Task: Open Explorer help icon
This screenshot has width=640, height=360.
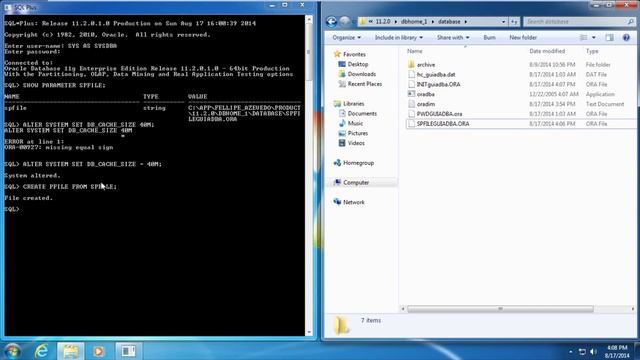Action: tap(626, 38)
